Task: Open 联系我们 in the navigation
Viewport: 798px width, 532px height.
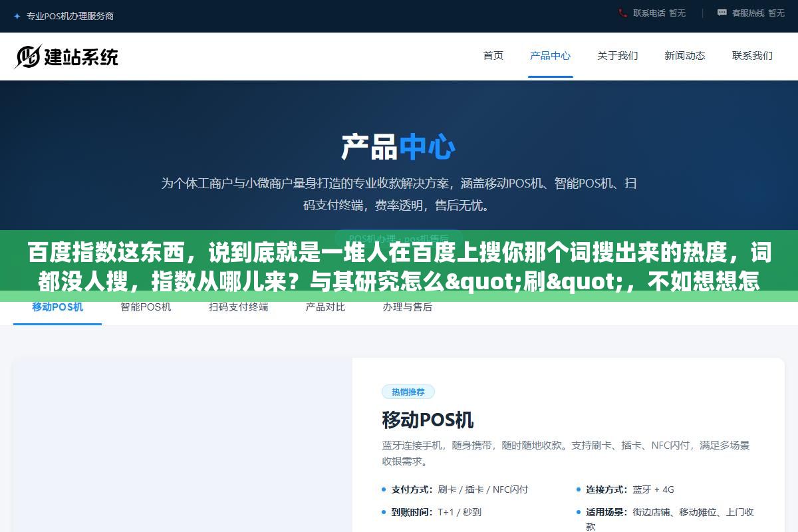Action: click(x=752, y=56)
